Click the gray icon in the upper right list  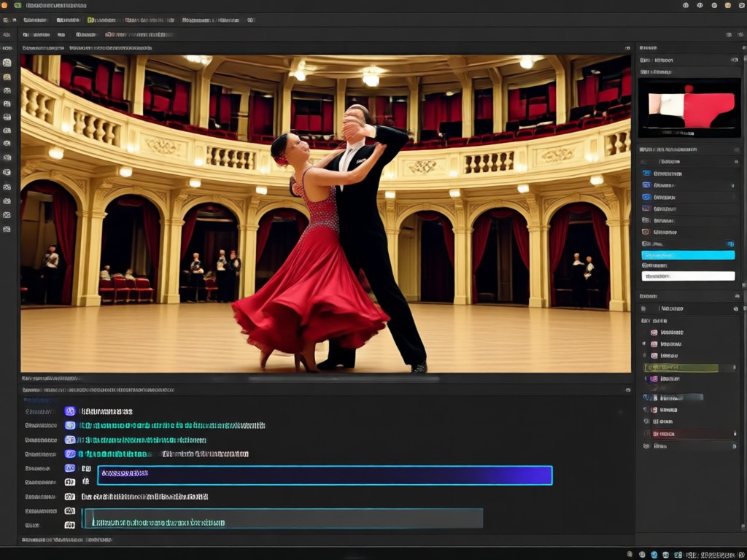pos(646,220)
